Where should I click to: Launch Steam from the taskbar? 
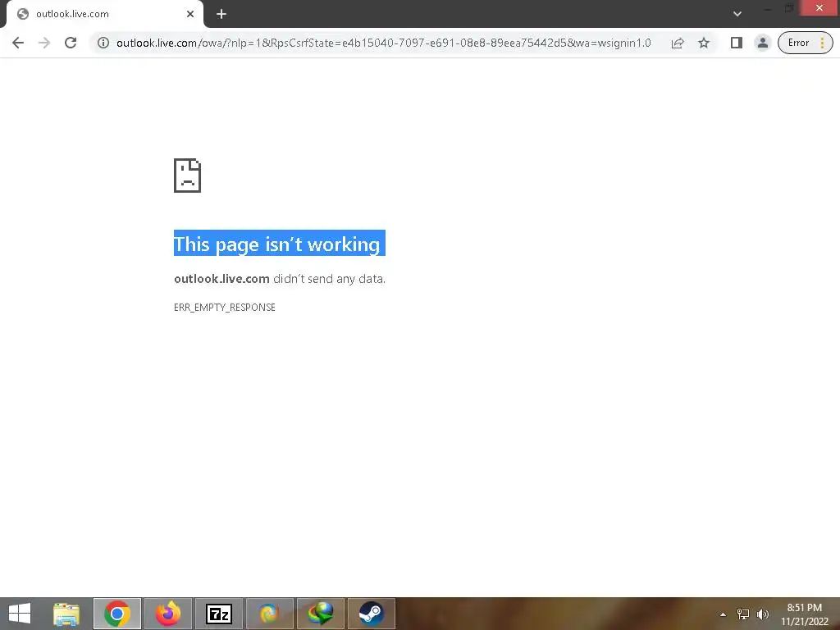(372, 614)
